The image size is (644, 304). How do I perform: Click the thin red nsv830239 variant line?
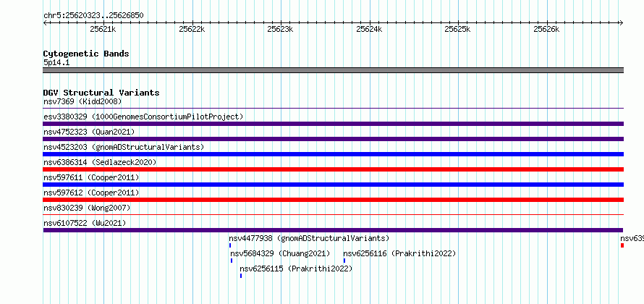pos(334,214)
